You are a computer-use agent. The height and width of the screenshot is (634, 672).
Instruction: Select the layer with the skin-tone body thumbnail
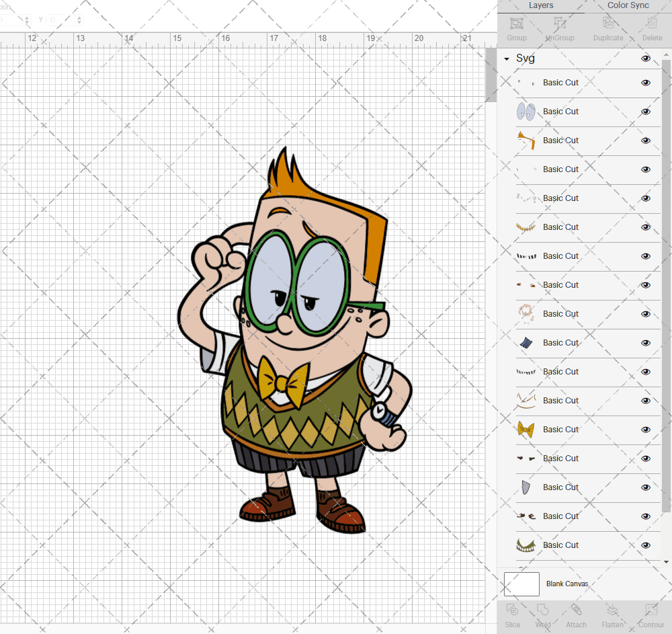tap(587, 314)
